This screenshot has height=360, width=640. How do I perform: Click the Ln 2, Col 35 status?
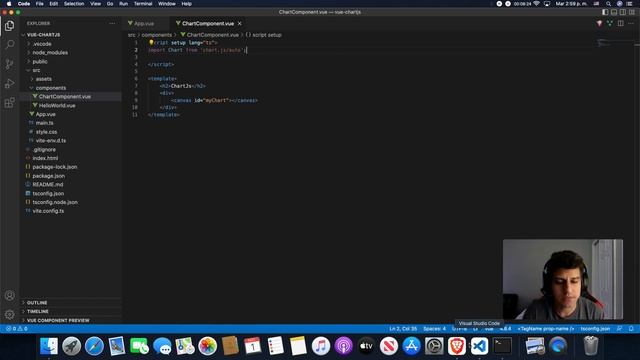(403, 329)
